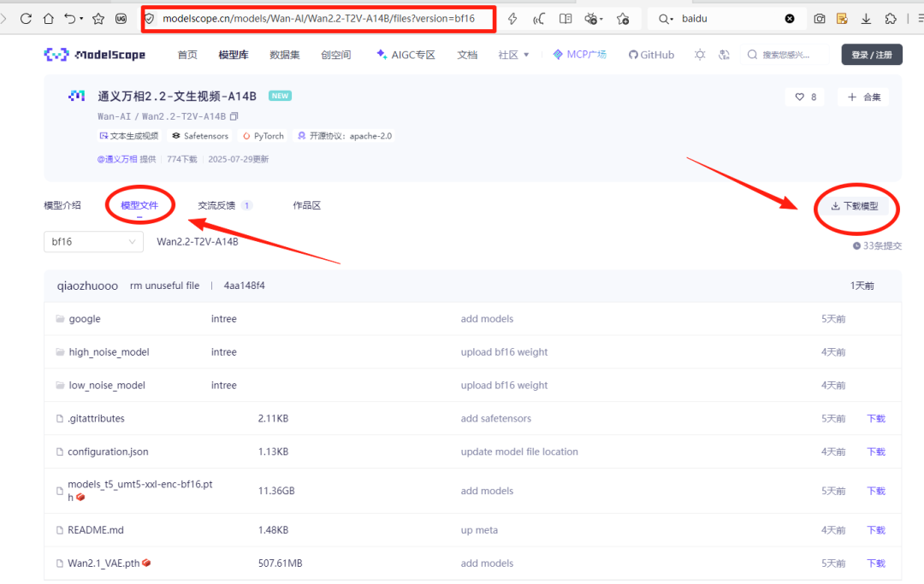Click the browser address bar URL
The width and height of the screenshot is (924, 584).
(x=318, y=19)
